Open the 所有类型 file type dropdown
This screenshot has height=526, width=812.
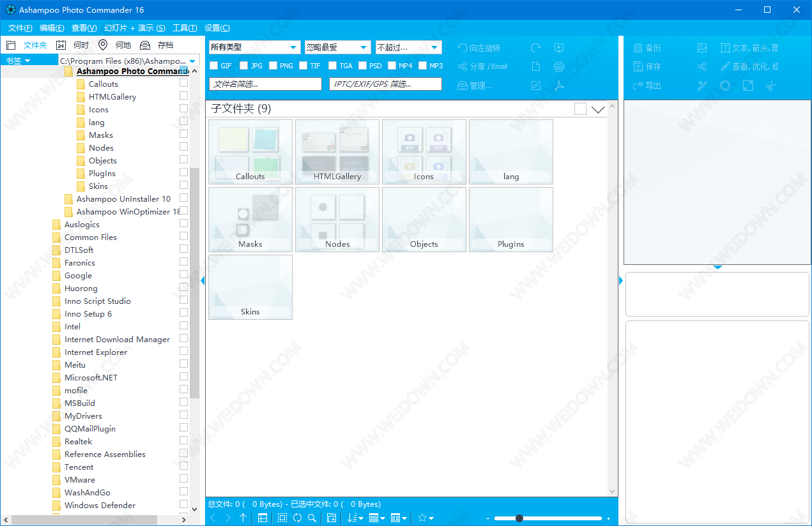pyautogui.click(x=254, y=47)
